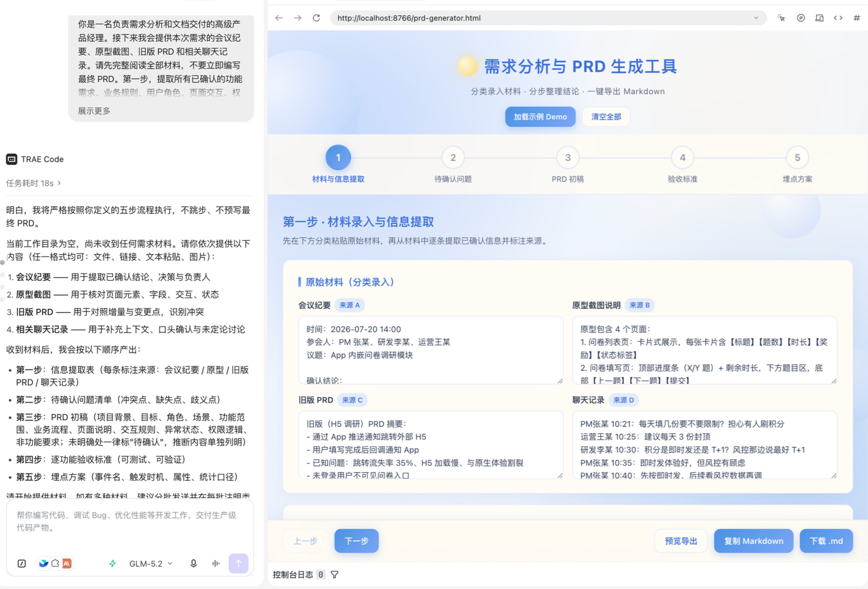The image size is (868, 589).
Task: Open the audio waveform icon
Action: pyautogui.click(x=216, y=563)
